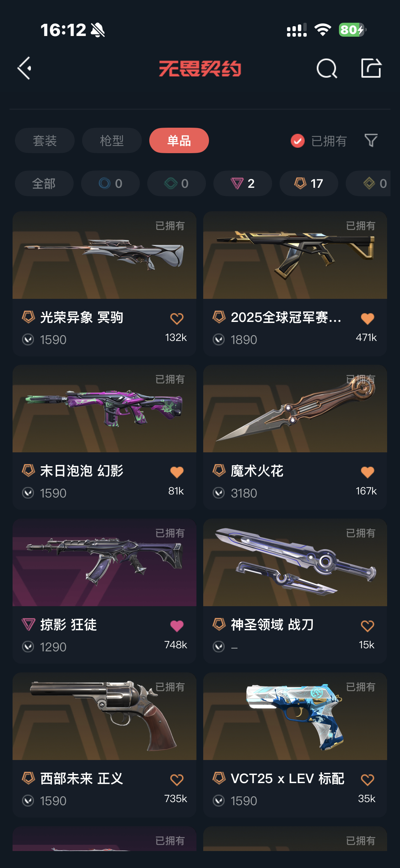
Task: Toggle the 已拥有 owned checkbox
Action: [x=298, y=141]
